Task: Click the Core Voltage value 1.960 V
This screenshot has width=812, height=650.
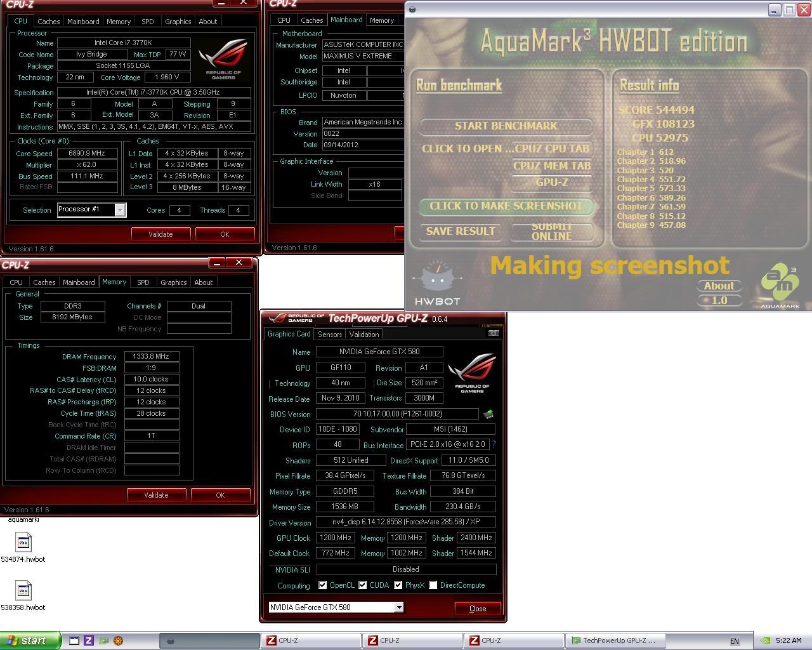Action: tap(167, 77)
